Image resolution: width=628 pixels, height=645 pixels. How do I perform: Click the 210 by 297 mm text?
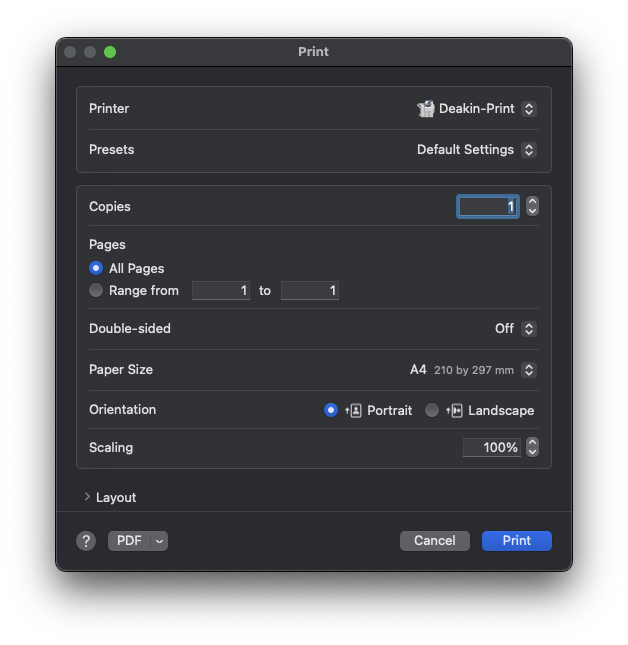(x=474, y=370)
